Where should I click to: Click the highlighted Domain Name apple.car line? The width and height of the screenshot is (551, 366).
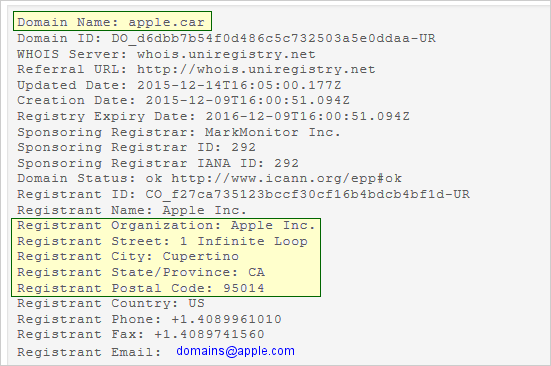pos(111,22)
